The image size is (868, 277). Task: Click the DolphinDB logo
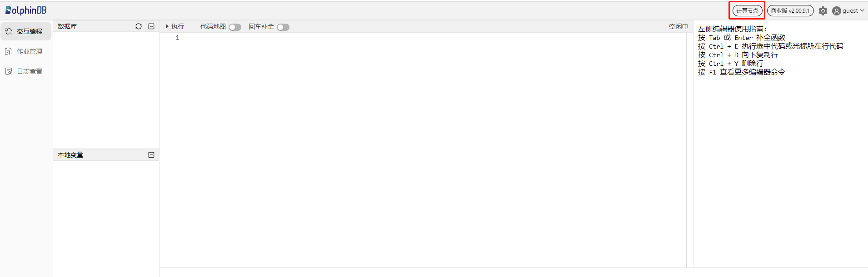click(26, 10)
